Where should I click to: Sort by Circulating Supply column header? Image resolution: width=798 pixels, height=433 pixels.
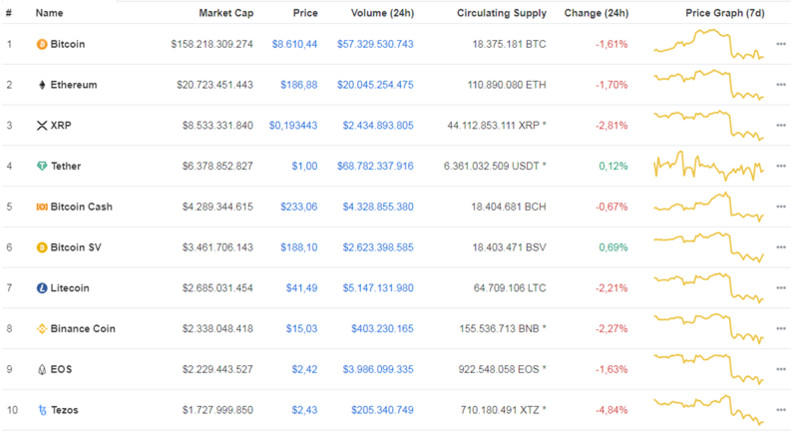click(501, 13)
